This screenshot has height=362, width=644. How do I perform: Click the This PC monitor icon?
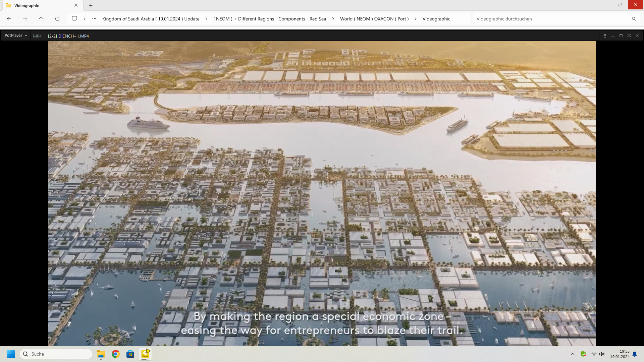coord(74,19)
